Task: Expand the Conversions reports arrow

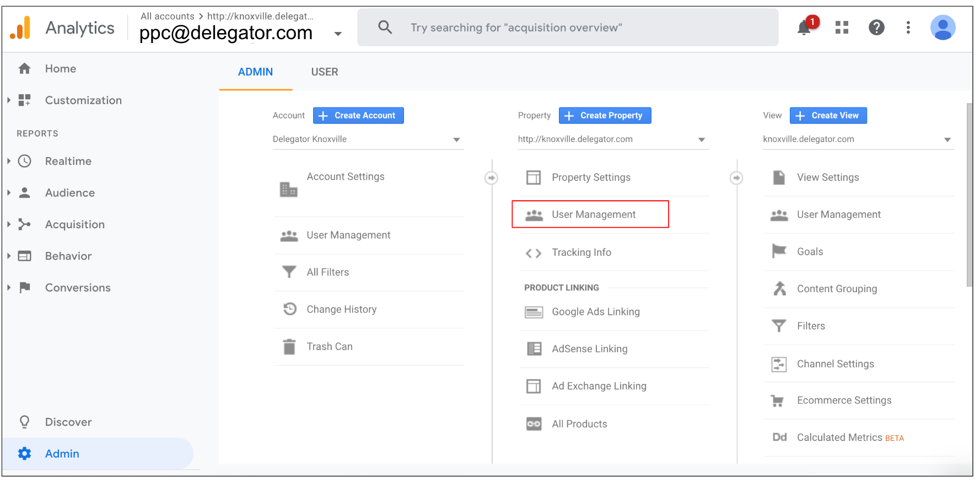Action: pyautogui.click(x=9, y=287)
